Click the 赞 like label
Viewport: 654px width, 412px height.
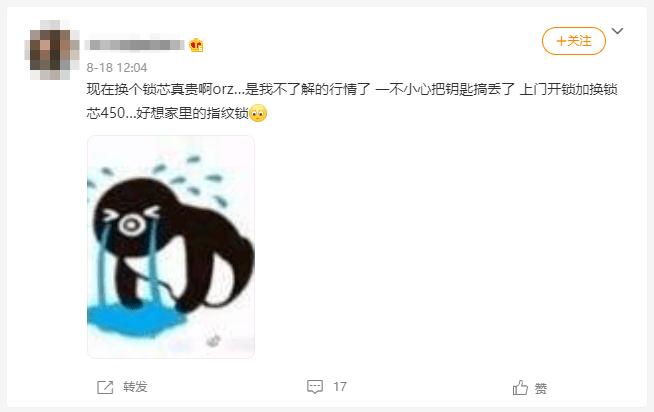pos(541,389)
